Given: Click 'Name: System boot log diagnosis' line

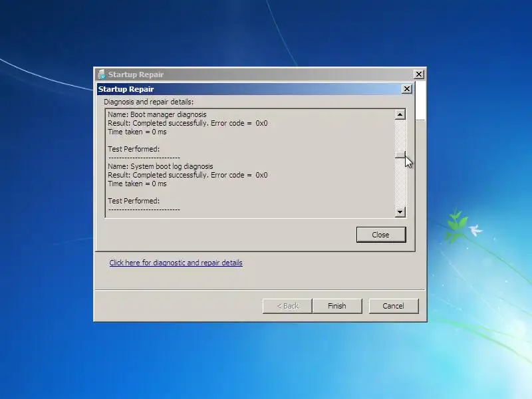Looking at the screenshot, I should [x=160, y=167].
